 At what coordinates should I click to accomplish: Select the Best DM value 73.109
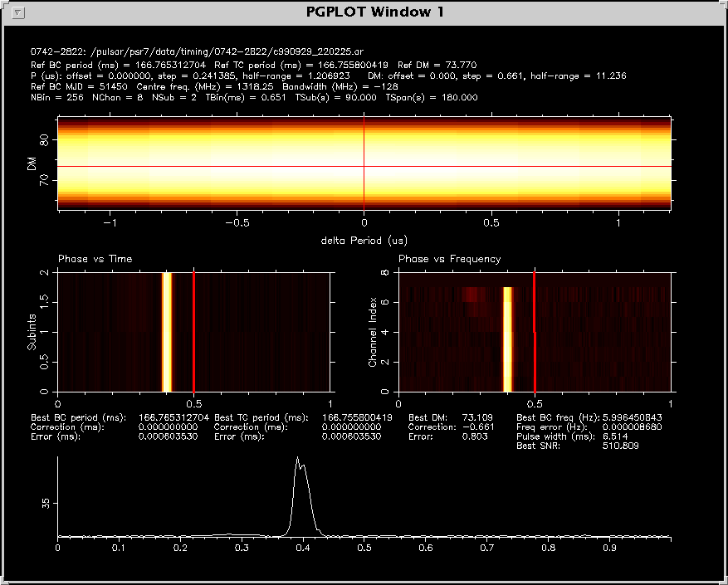(476, 417)
